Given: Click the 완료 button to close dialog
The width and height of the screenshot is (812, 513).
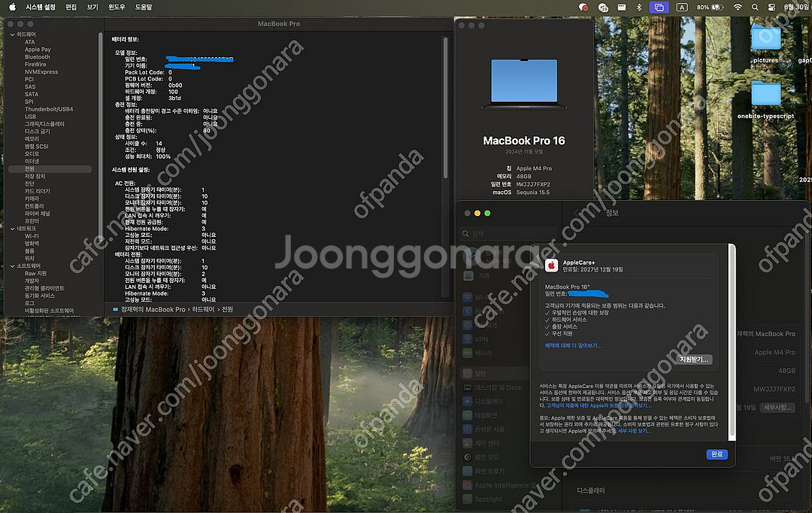Looking at the screenshot, I should 717,454.
